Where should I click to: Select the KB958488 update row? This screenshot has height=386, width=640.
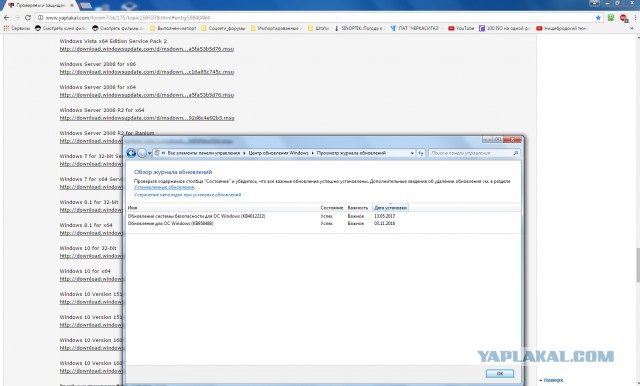[x=322, y=223]
